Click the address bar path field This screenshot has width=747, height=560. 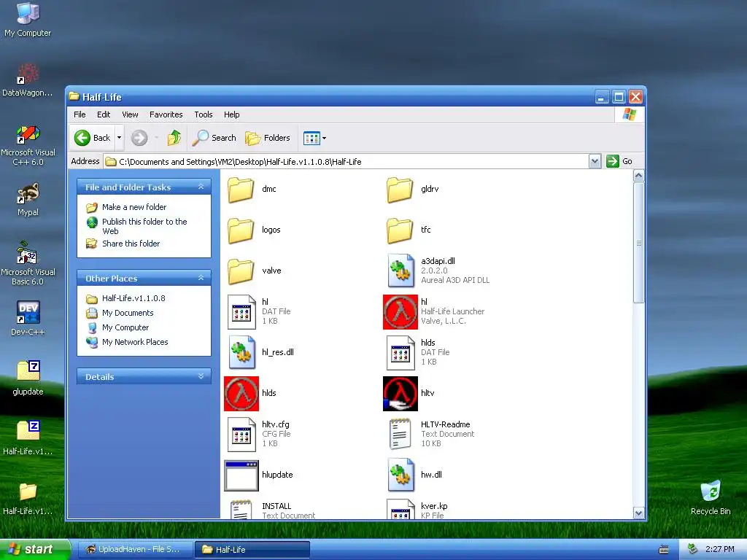tap(347, 161)
